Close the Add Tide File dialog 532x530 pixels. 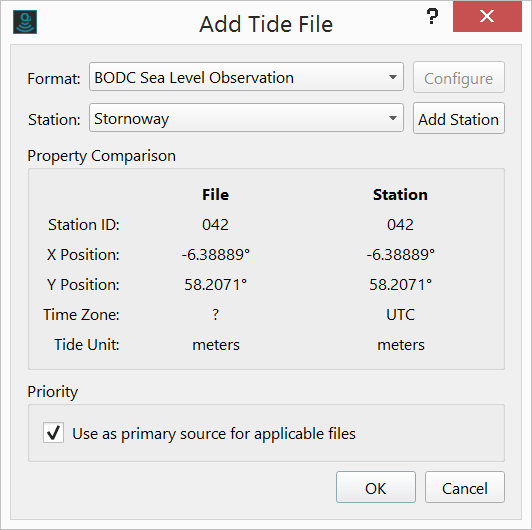pyautogui.click(x=487, y=16)
